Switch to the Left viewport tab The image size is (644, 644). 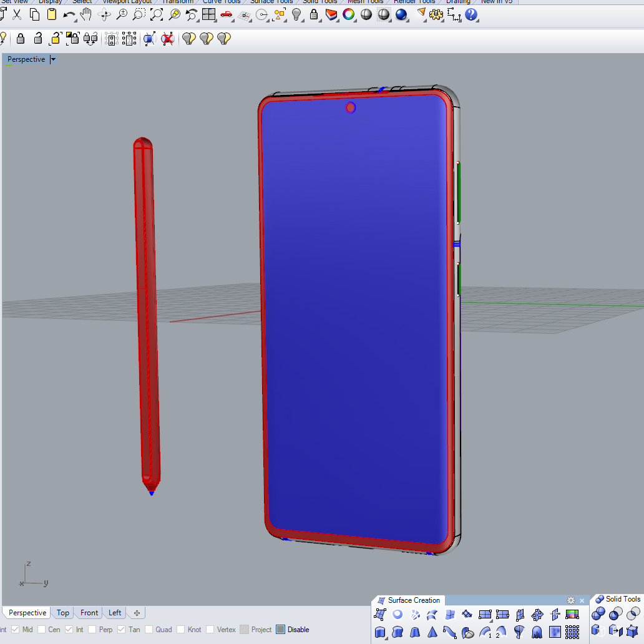(x=115, y=613)
